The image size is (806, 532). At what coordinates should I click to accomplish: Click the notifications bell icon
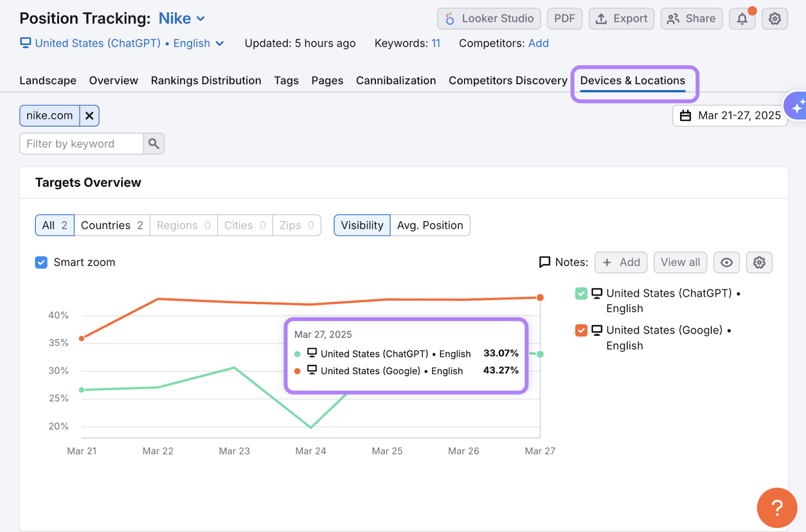[742, 19]
